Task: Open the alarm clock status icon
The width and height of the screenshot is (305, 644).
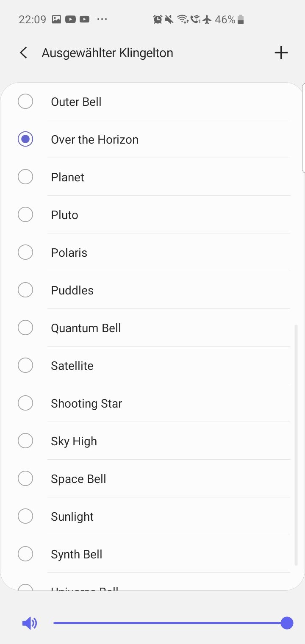Action: [158, 19]
